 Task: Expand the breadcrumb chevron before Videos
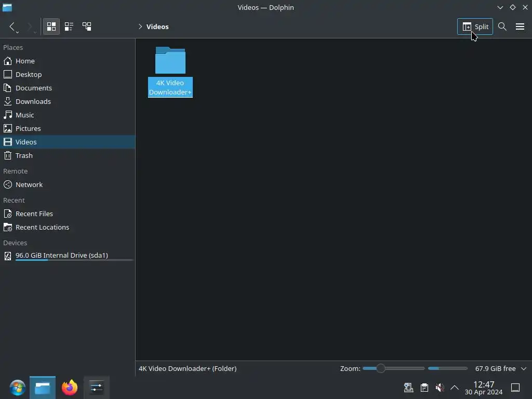click(140, 26)
